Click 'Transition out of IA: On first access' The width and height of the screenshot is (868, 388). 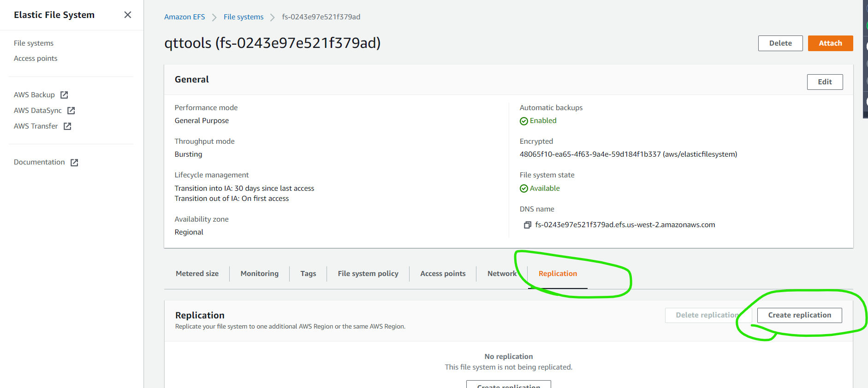[x=232, y=199]
